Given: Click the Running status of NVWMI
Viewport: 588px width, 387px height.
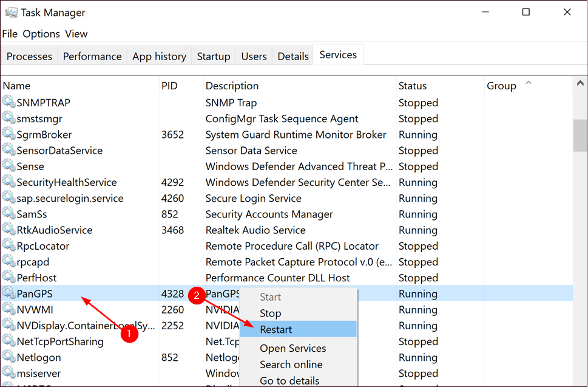Looking at the screenshot, I should click(x=417, y=310).
